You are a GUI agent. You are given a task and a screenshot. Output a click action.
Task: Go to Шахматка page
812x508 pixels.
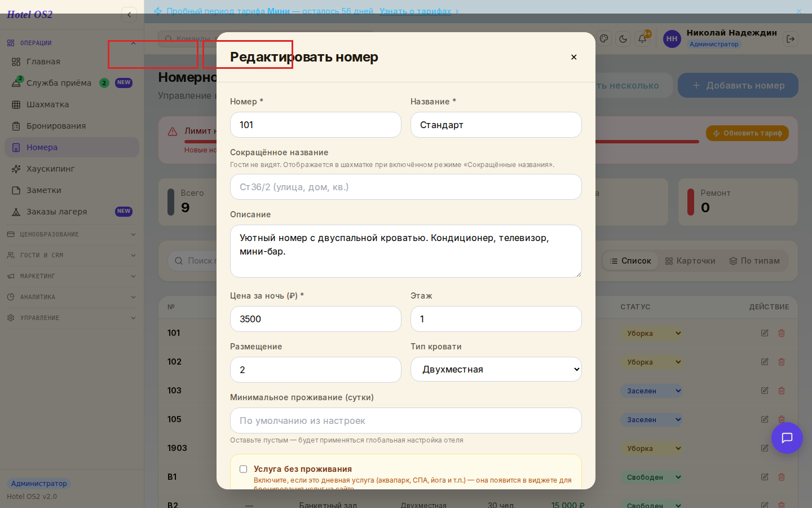click(x=72, y=104)
